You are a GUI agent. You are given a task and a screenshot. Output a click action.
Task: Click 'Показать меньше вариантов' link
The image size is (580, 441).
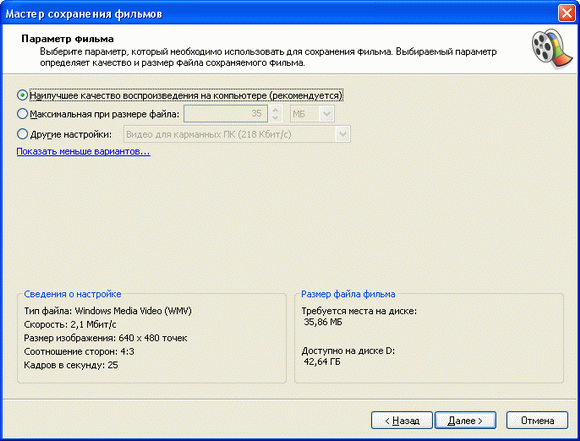coord(84,151)
